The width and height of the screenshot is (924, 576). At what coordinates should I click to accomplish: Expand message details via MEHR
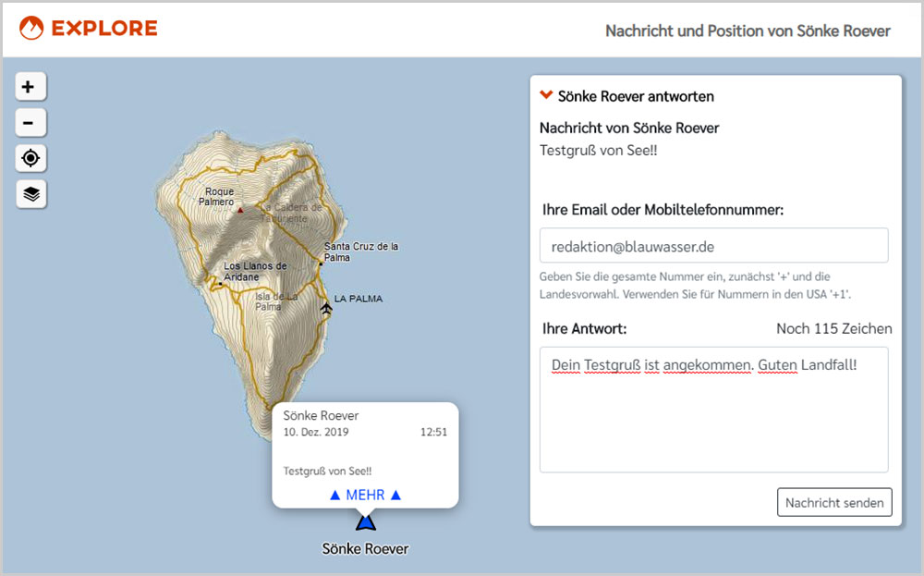point(365,495)
